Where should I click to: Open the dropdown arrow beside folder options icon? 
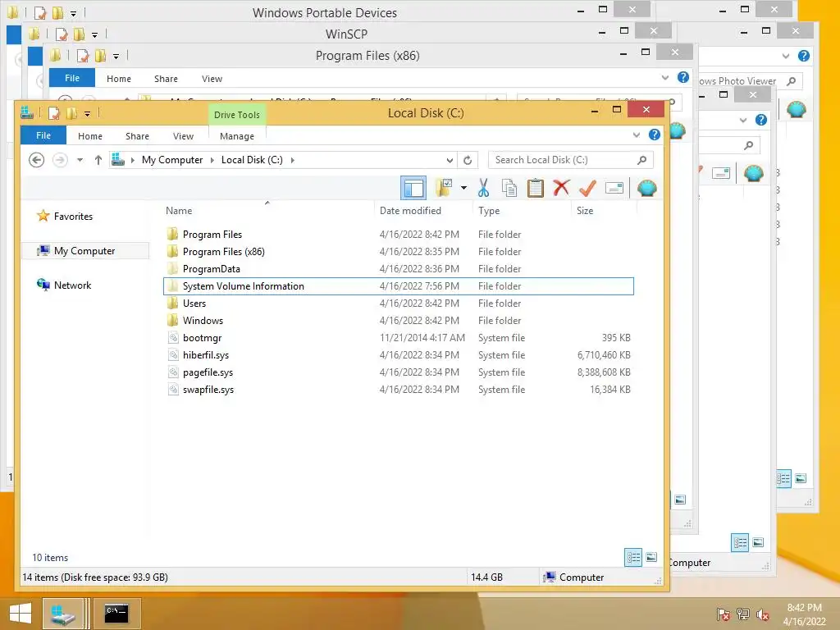(x=464, y=188)
